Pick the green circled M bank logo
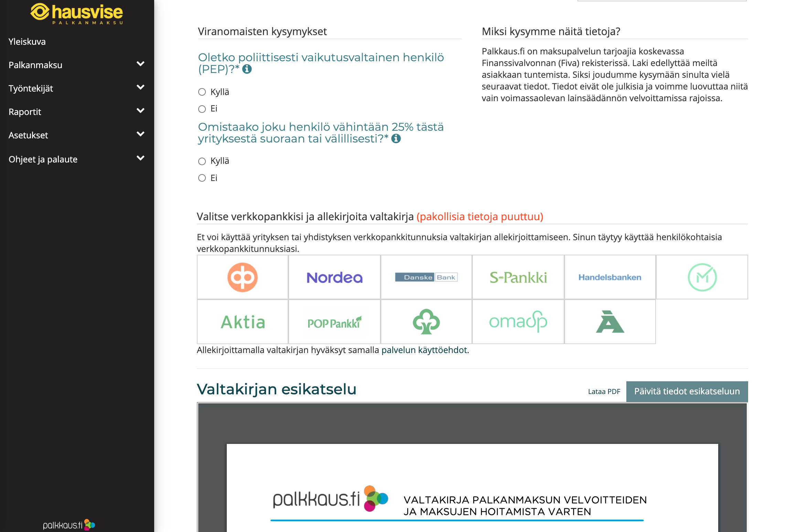The height and width of the screenshot is (532, 786). (702, 277)
